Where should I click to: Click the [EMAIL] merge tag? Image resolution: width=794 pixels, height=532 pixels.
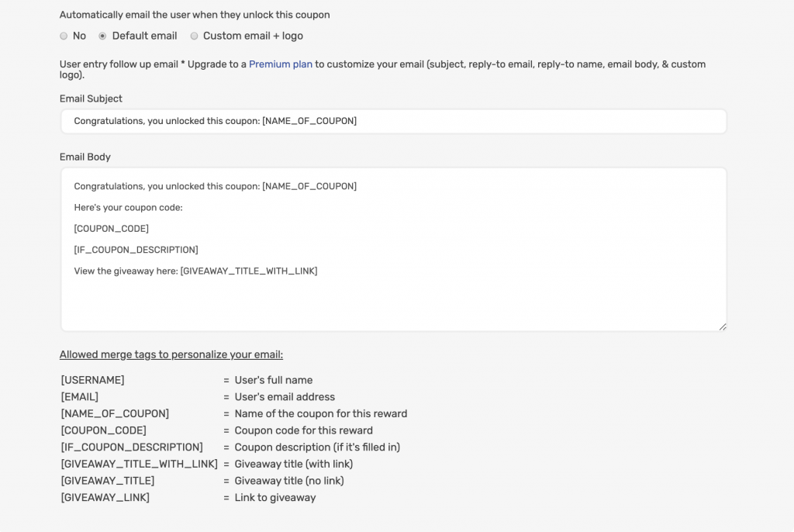coord(80,397)
